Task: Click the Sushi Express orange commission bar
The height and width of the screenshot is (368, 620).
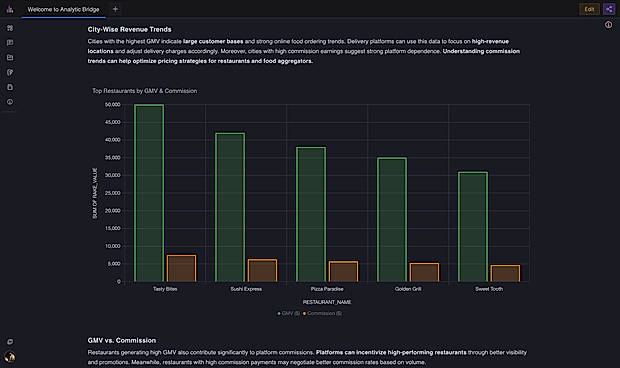Action: [262, 271]
